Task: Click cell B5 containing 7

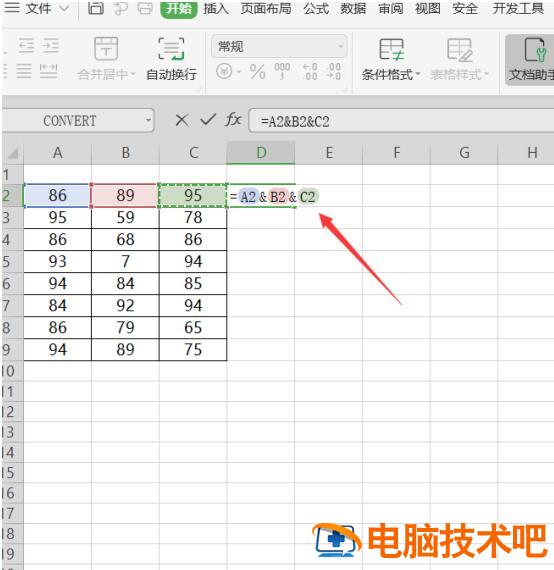Action: (125, 262)
